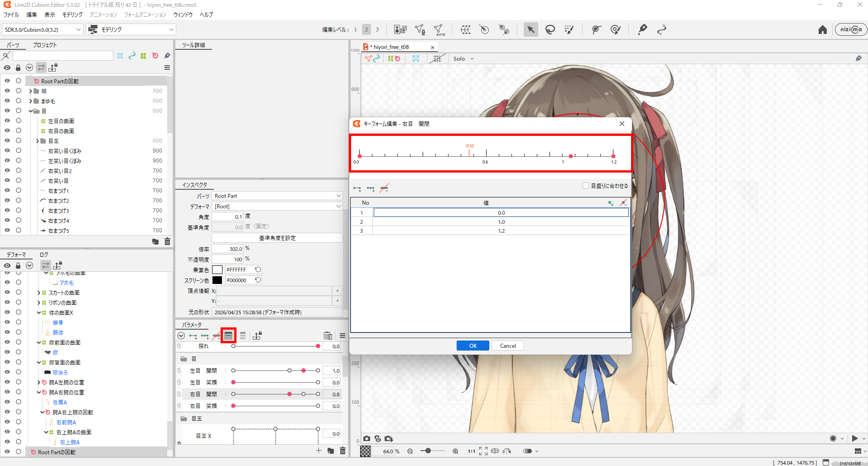Open the SDK3.0/Cubism3.0 target dropdown

click(43, 29)
